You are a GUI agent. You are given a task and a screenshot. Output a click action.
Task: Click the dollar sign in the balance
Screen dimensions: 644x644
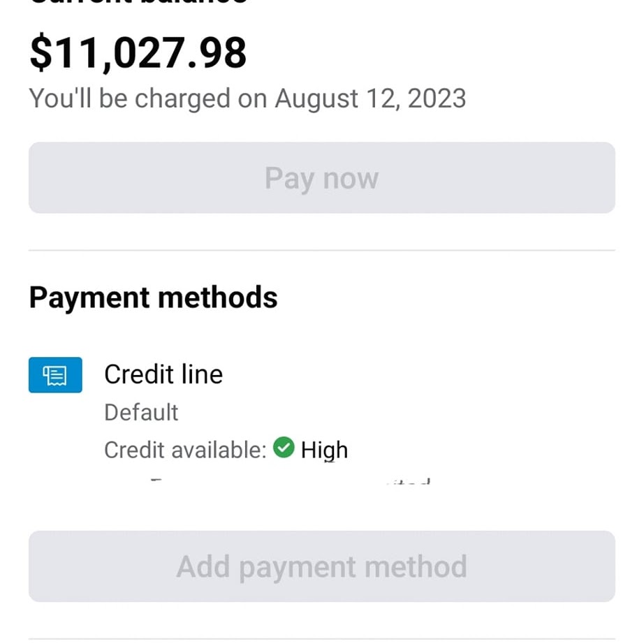[x=41, y=53]
